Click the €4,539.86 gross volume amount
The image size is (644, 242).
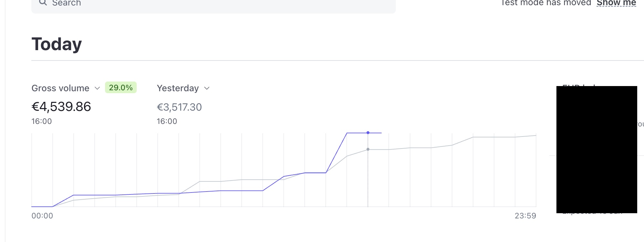(61, 107)
